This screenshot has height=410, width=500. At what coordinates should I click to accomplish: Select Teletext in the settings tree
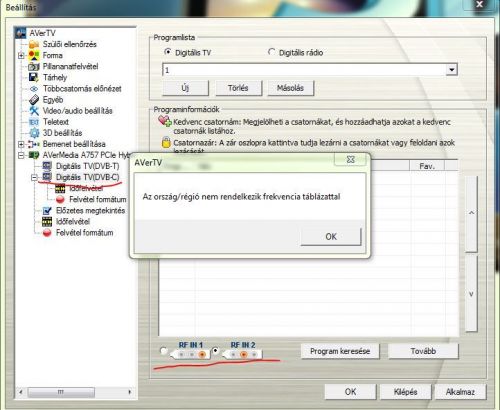pos(56,122)
